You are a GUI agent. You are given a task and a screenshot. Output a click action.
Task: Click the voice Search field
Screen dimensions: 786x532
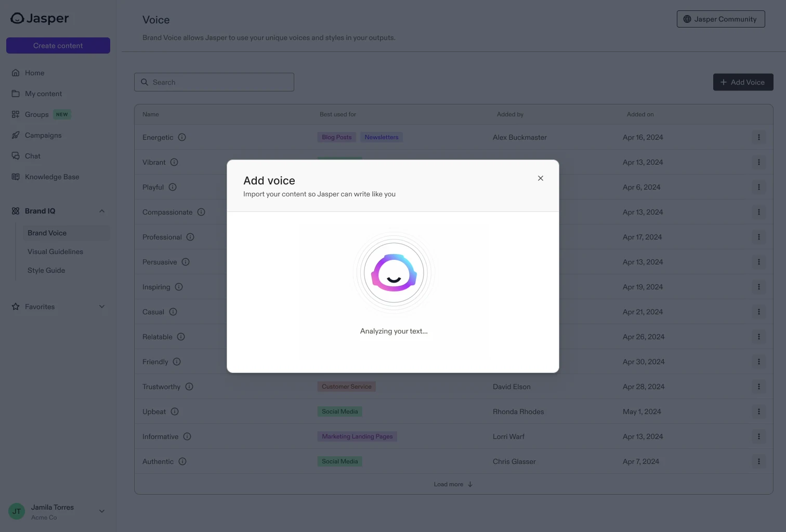(x=214, y=82)
